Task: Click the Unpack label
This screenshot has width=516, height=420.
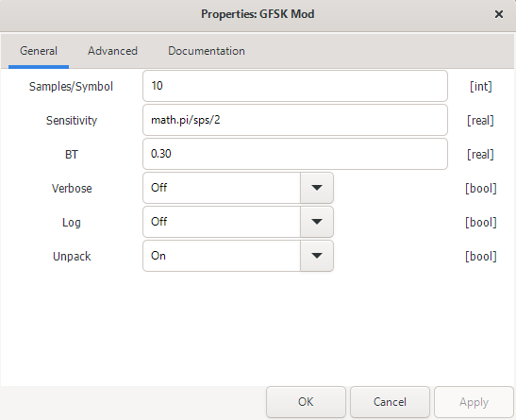Action: click(72, 257)
